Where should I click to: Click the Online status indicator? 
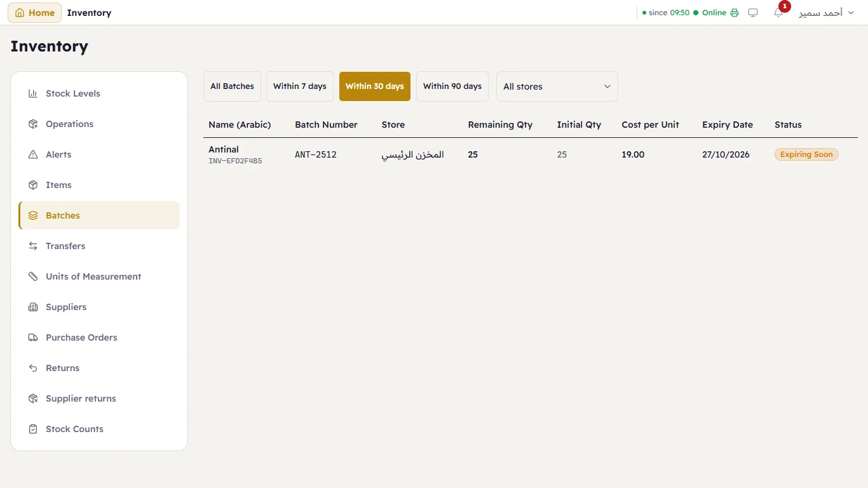(x=710, y=13)
